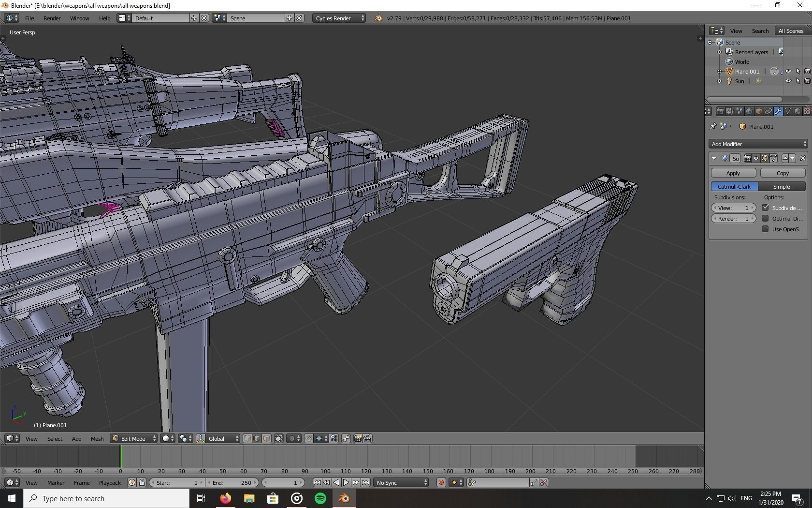Toggle Plane.001 selectability arrow
The width and height of the screenshot is (812, 508).
pyautogui.click(x=798, y=71)
